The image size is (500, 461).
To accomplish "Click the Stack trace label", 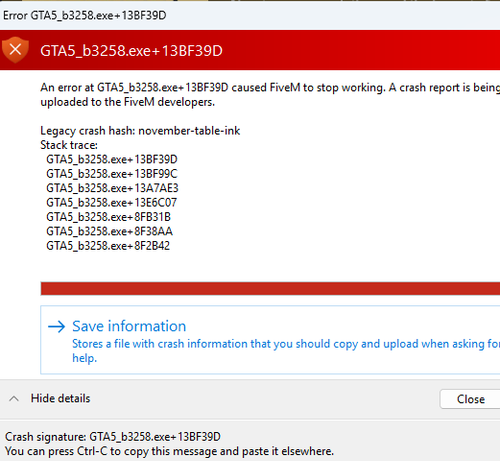I will point(69,145).
